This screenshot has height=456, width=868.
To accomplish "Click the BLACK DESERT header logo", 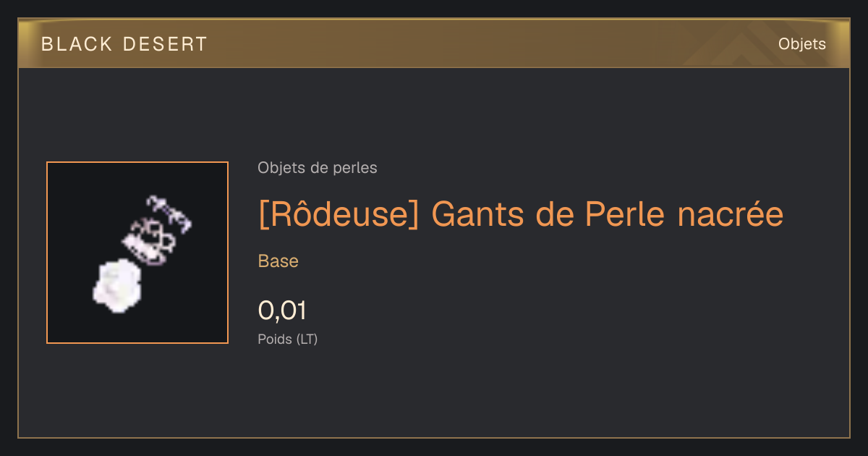I will coord(124,44).
